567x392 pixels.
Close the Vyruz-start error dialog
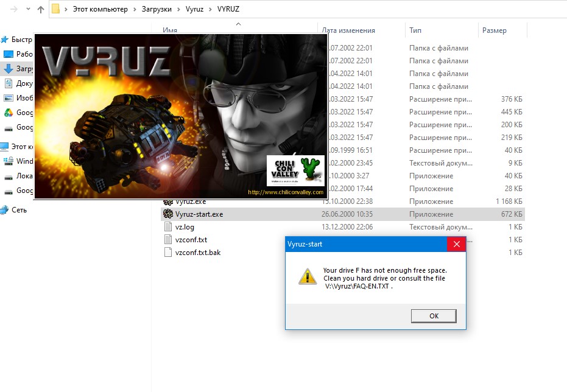click(x=456, y=244)
